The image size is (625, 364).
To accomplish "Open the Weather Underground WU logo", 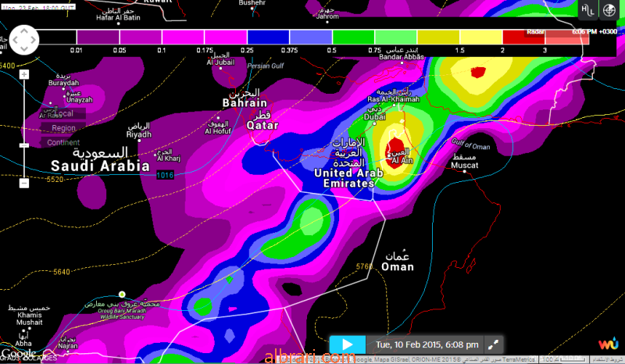I will (608, 344).
